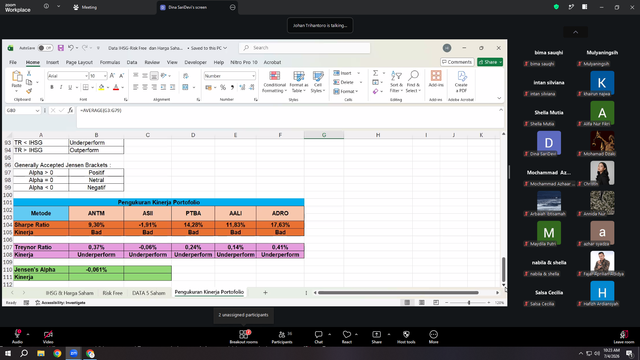Switch to Page Layout view in the status bar
This screenshot has width=640, height=360.
tap(422, 302)
